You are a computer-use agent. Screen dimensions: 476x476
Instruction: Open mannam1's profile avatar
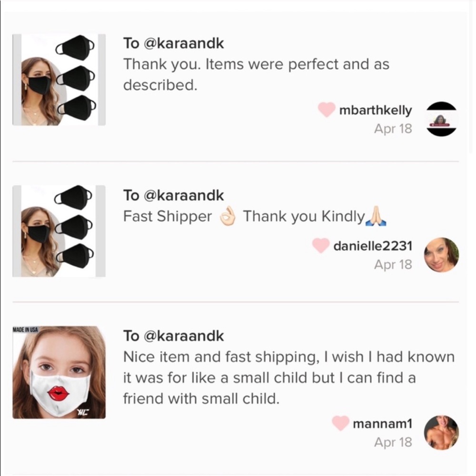(x=441, y=432)
